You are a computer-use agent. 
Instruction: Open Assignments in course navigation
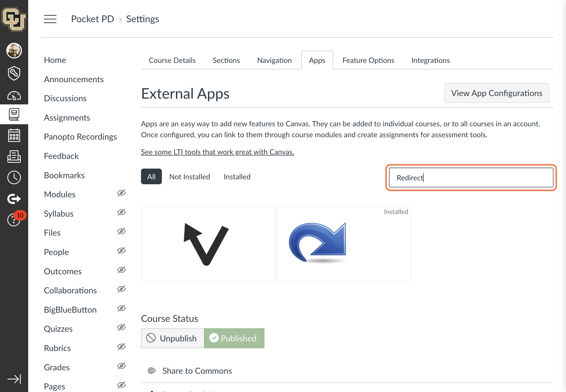(x=67, y=118)
